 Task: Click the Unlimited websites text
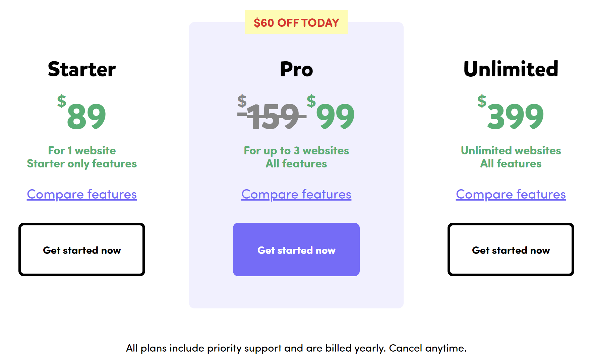click(511, 151)
